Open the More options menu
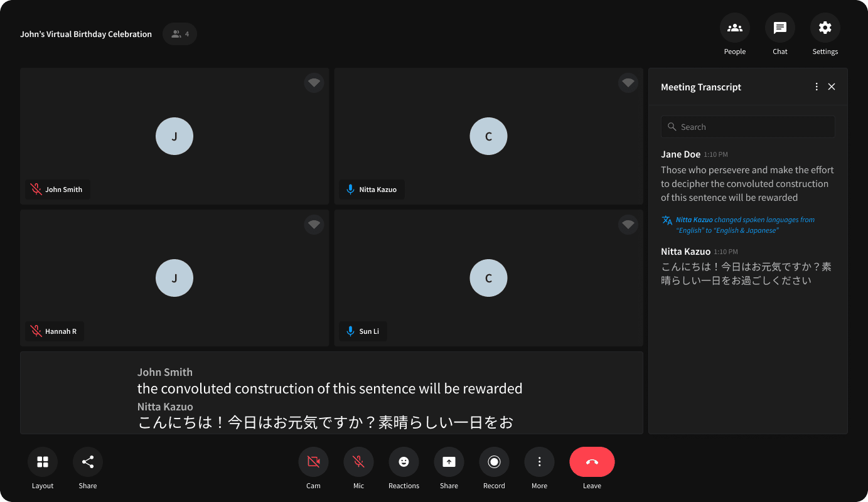868x502 pixels. [x=539, y=461]
